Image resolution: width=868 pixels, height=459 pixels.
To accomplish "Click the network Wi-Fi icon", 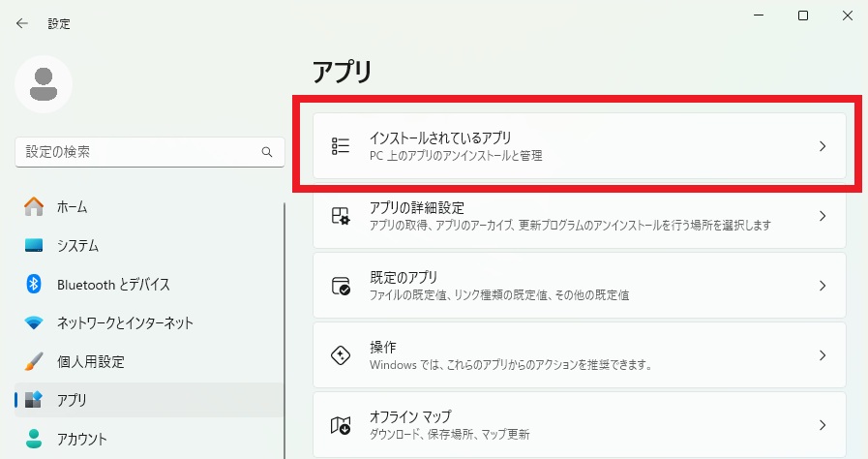I will pyautogui.click(x=34, y=322).
